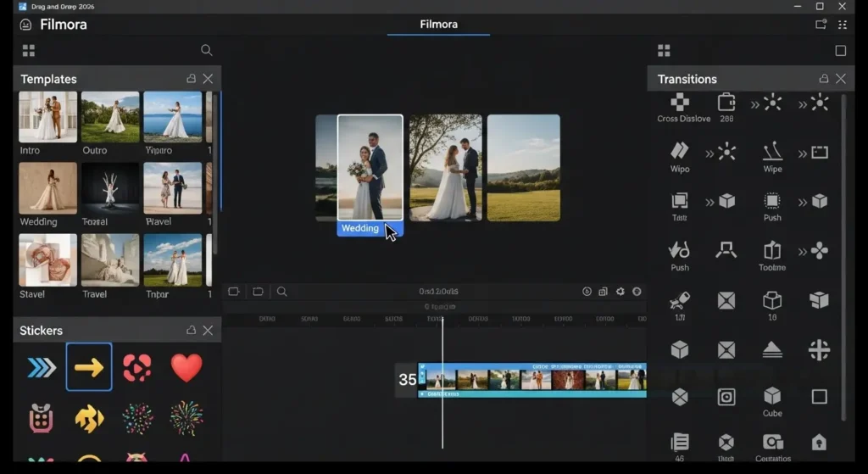This screenshot has width=868, height=474.
Task: Toggle the lock icon on Stickers panel
Action: 191,330
